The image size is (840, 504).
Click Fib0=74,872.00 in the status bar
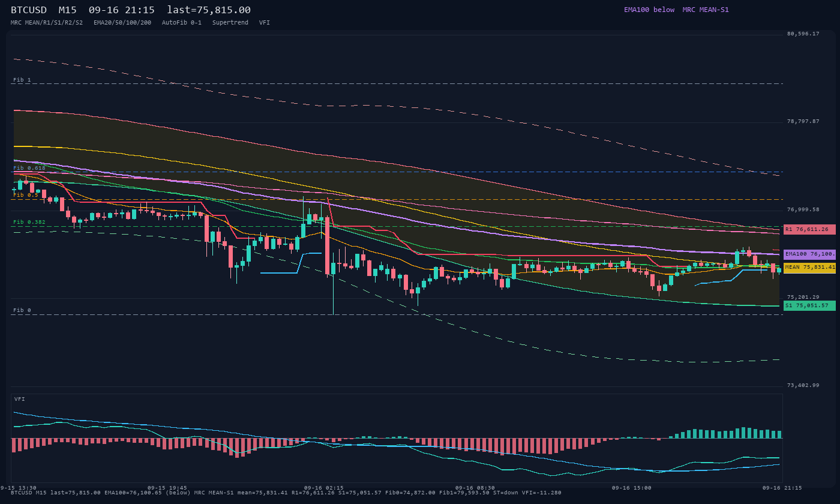[409, 493]
